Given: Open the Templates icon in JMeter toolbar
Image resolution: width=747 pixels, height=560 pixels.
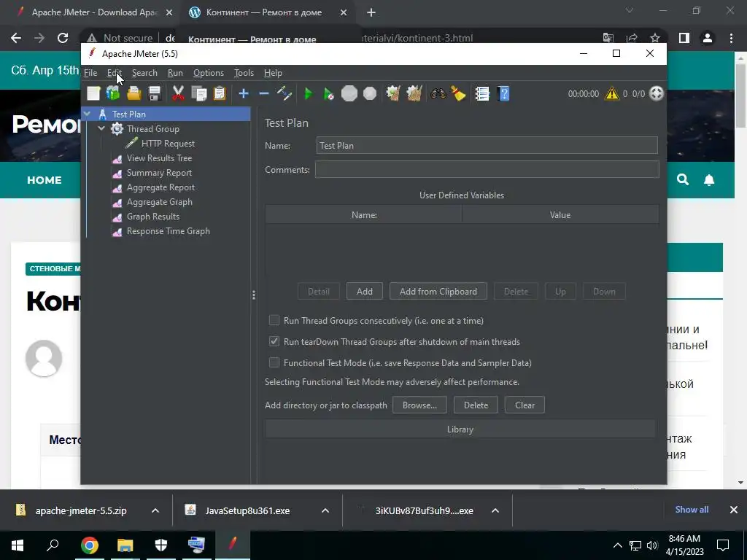Looking at the screenshot, I should pos(113,93).
